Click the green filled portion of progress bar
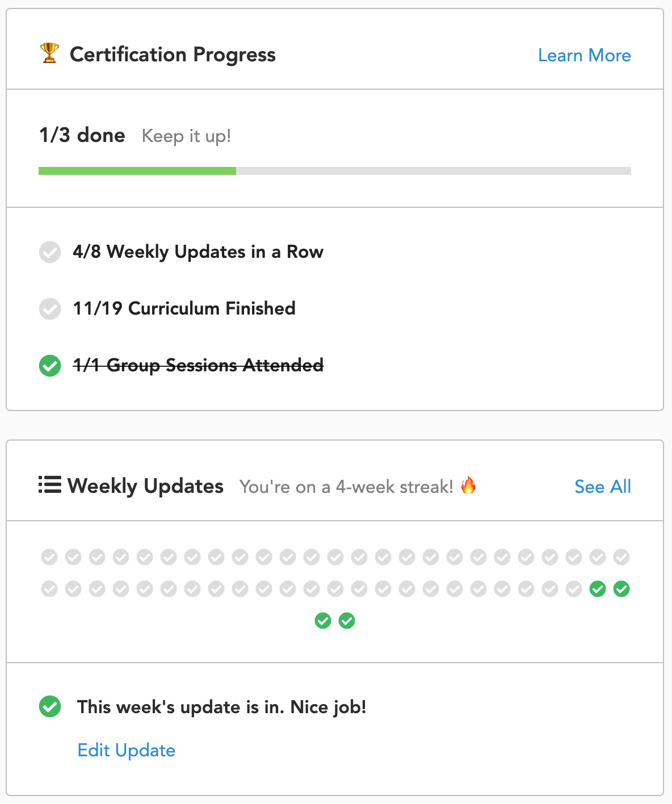The width and height of the screenshot is (672, 804). point(137,171)
